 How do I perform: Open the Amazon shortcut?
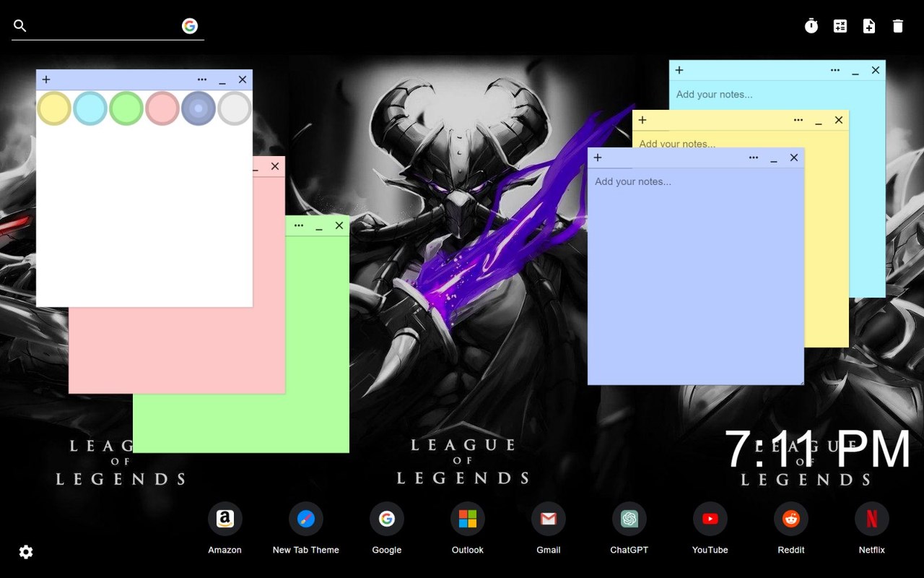(x=225, y=519)
